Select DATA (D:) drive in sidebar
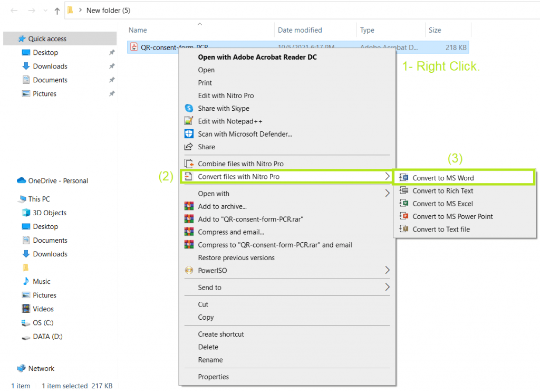 pos(47,337)
